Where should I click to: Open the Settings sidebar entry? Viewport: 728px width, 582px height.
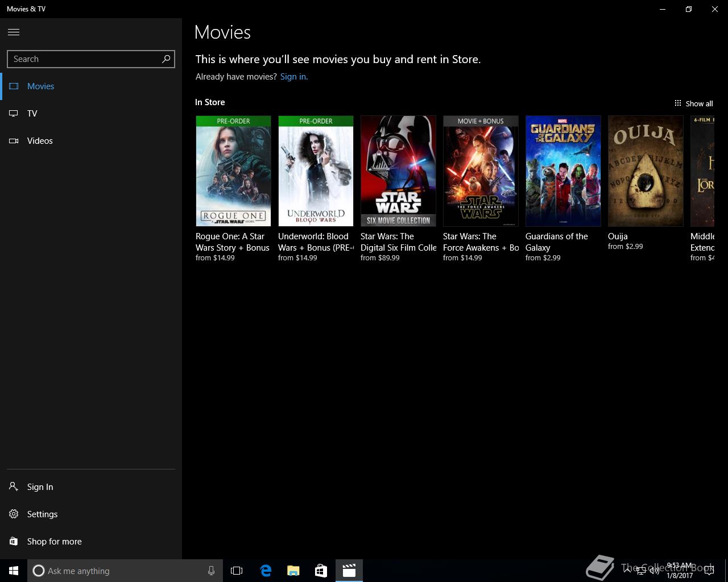[x=91, y=514]
